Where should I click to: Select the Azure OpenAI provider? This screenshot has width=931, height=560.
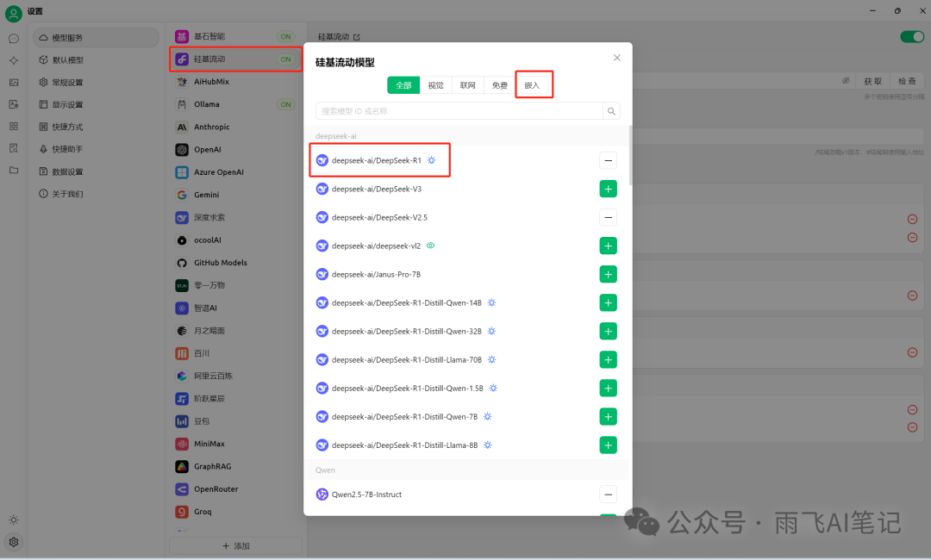(235, 172)
